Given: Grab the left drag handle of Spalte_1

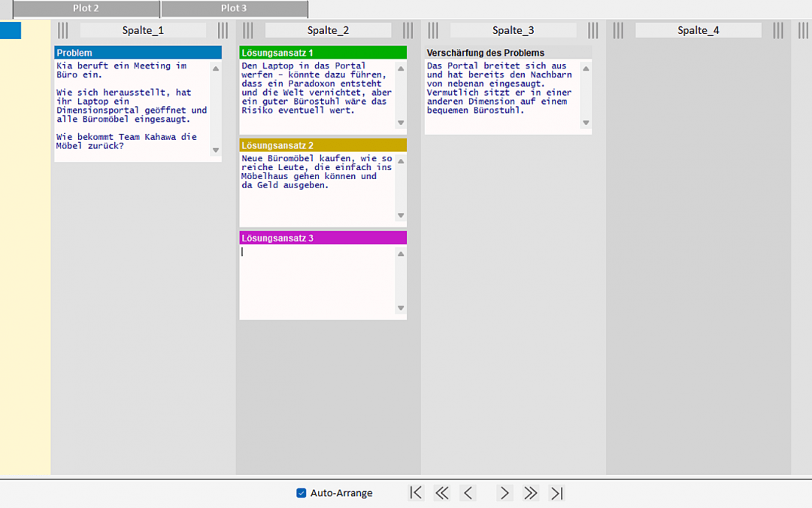Looking at the screenshot, I should point(63,30).
